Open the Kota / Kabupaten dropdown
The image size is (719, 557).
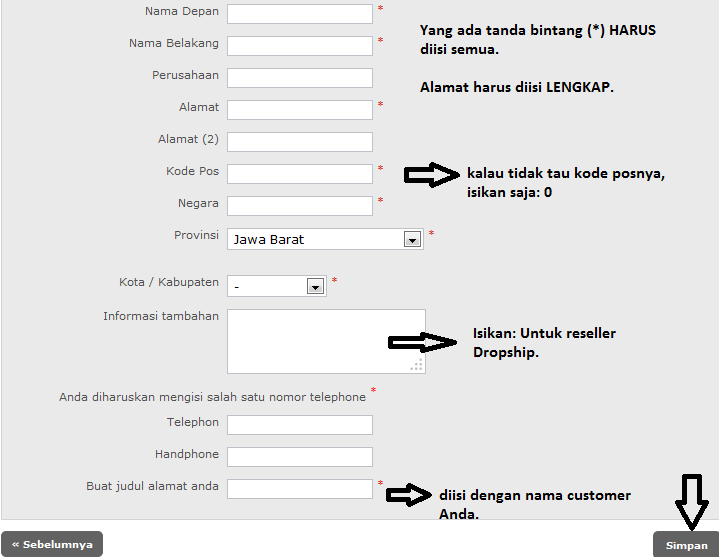(x=277, y=287)
